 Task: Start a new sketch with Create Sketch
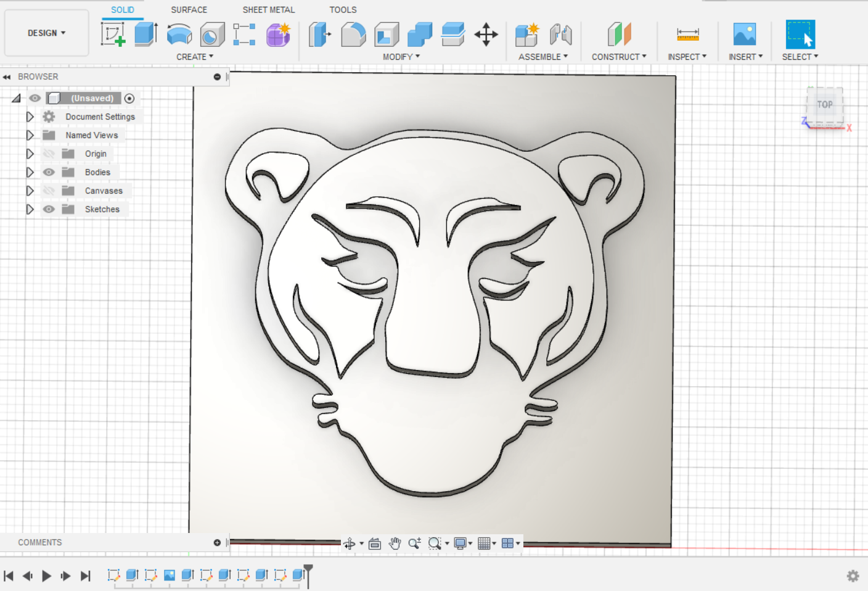pyautogui.click(x=113, y=34)
